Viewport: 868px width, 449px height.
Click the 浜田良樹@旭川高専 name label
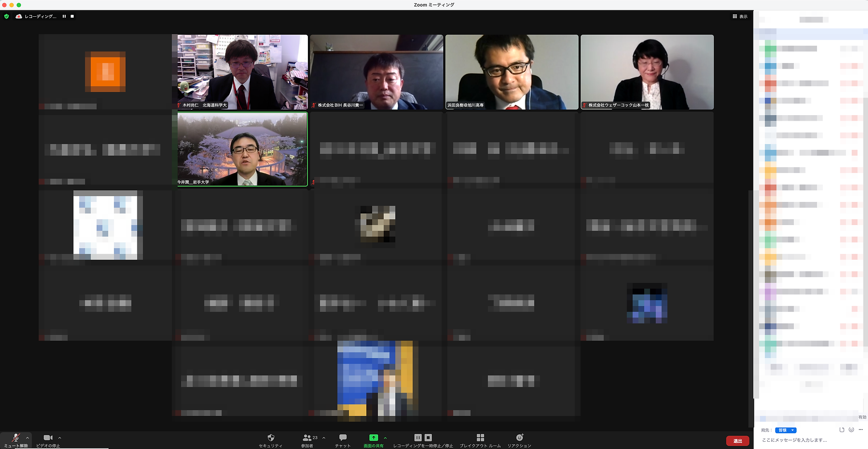pos(466,105)
